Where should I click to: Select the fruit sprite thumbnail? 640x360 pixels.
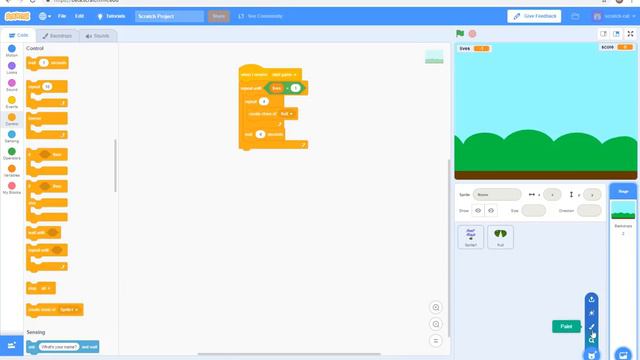coord(500,237)
